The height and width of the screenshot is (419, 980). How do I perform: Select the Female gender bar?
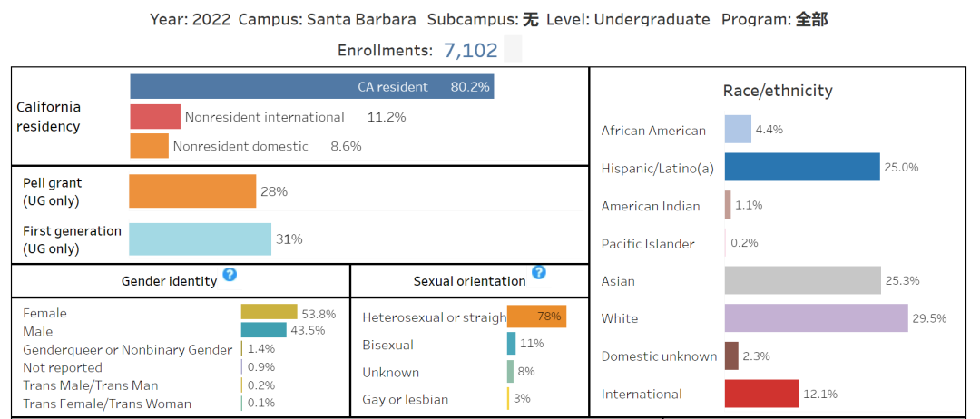coord(269,312)
